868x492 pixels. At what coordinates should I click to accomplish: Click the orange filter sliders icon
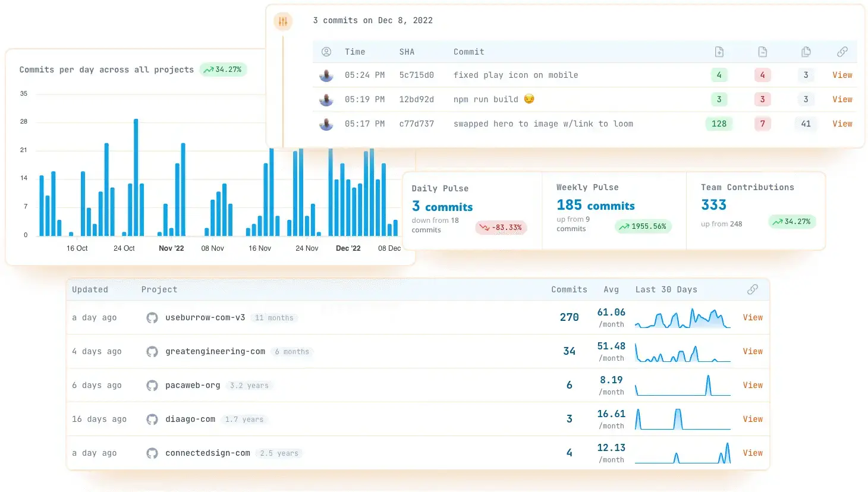click(283, 21)
